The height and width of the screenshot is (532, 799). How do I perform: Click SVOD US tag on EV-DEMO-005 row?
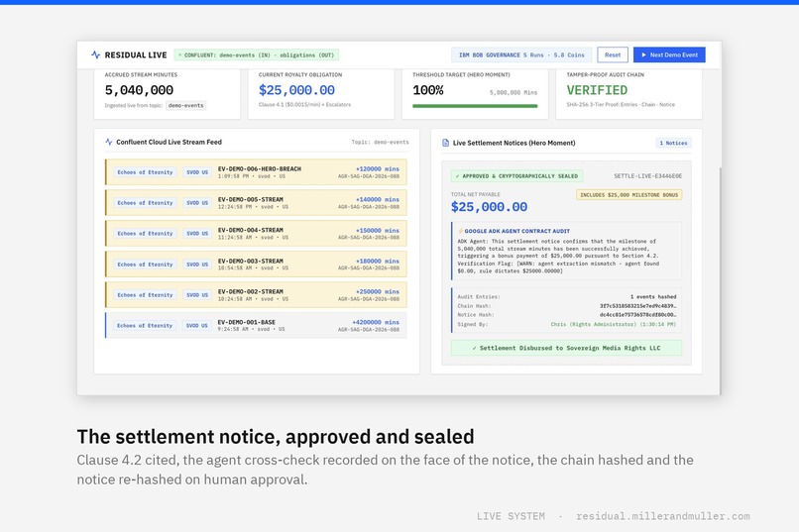197,203
